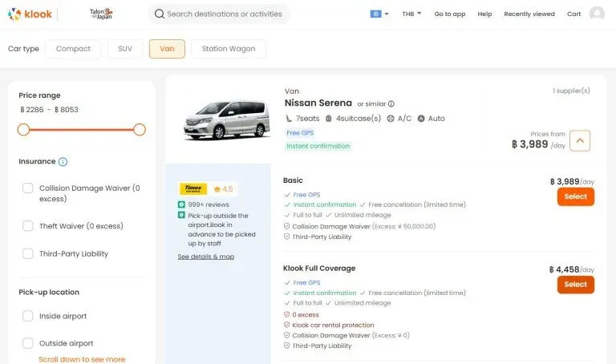Image resolution: width=616 pixels, height=364 pixels.
Task: Open the Talon Japan partner logo
Action: coord(101,14)
